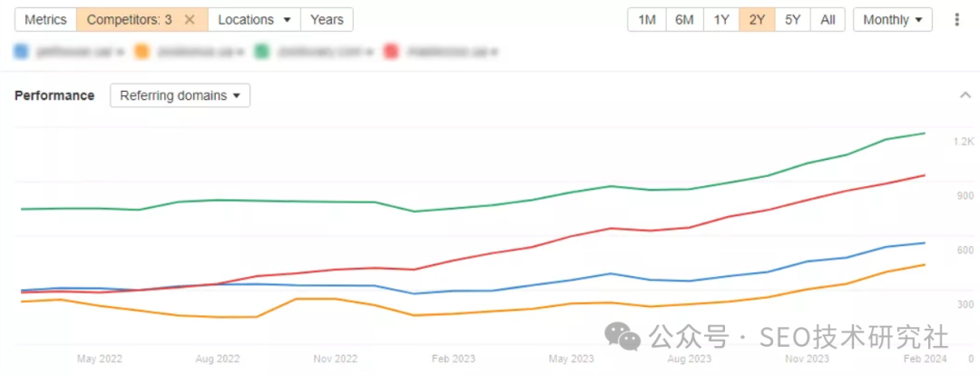Click the WeChat logo watermark icon
The height and width of the screenshot is (376, 980).
(x=623, y=337)
